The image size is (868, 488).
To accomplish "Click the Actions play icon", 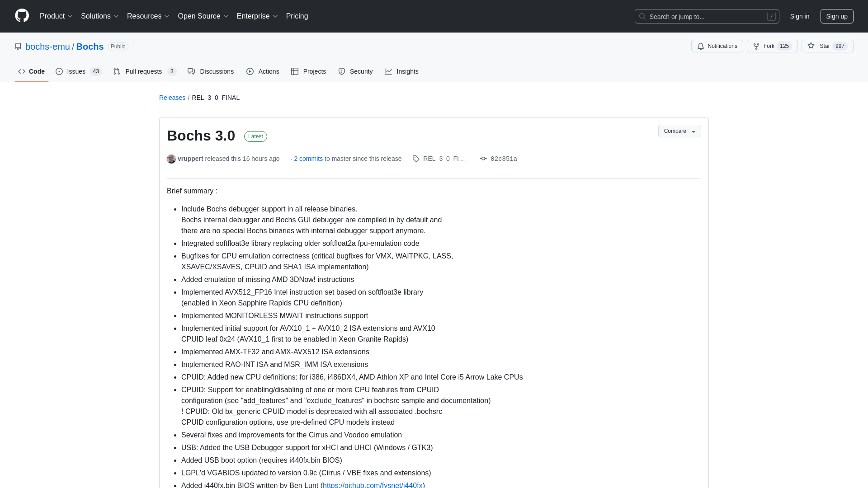I will coord(250,71).
